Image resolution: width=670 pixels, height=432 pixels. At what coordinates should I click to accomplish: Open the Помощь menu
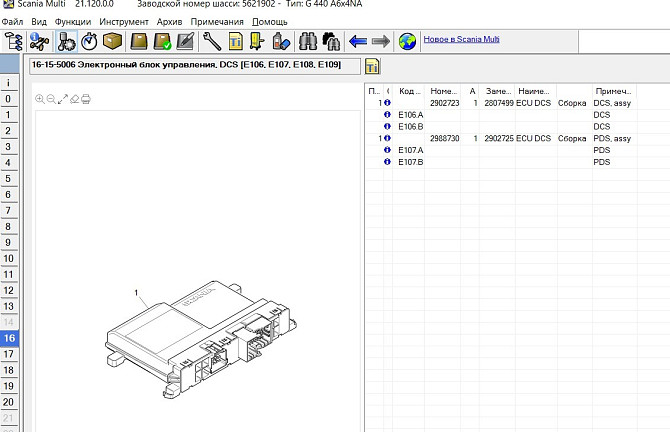pyautogui.click(x=270, y=21)
